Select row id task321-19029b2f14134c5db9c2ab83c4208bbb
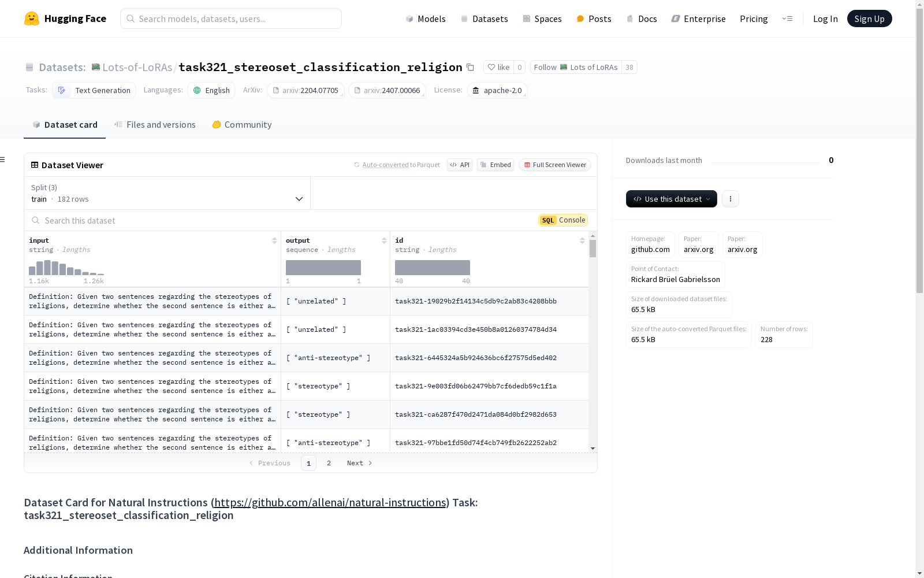Image resolution: width=924 pixels, height=578 pixels. pos(476,301)
